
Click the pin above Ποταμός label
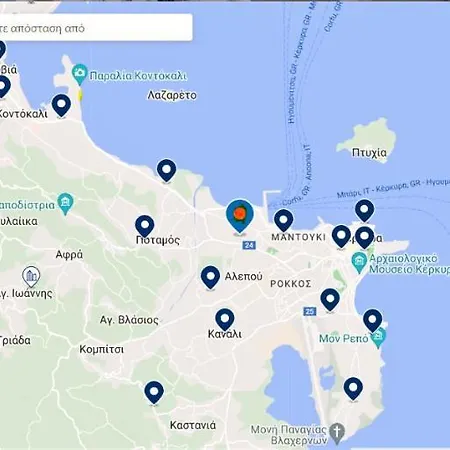coord(145,226)
